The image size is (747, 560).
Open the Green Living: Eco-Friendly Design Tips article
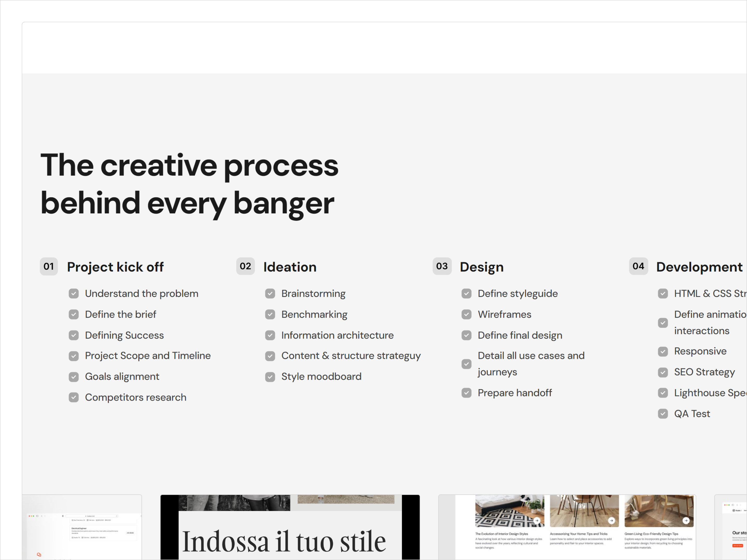pyautogui.click(x=659, y=522)
